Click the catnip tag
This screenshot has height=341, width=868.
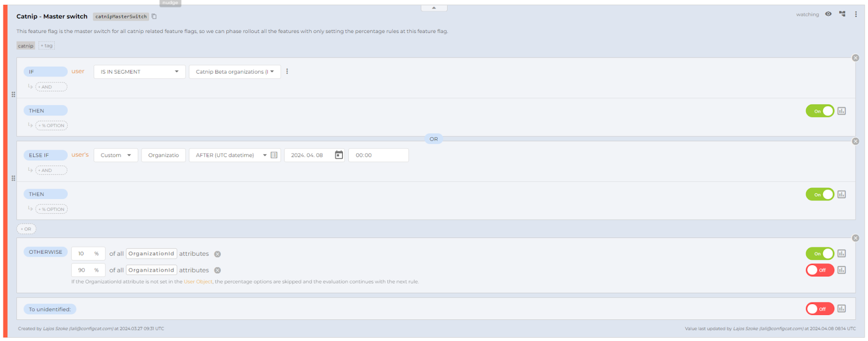[25, 46]
